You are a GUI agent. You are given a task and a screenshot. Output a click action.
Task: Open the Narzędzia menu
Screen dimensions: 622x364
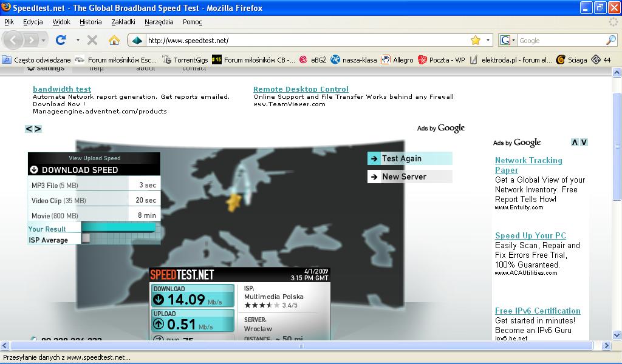tap(159, 21)
